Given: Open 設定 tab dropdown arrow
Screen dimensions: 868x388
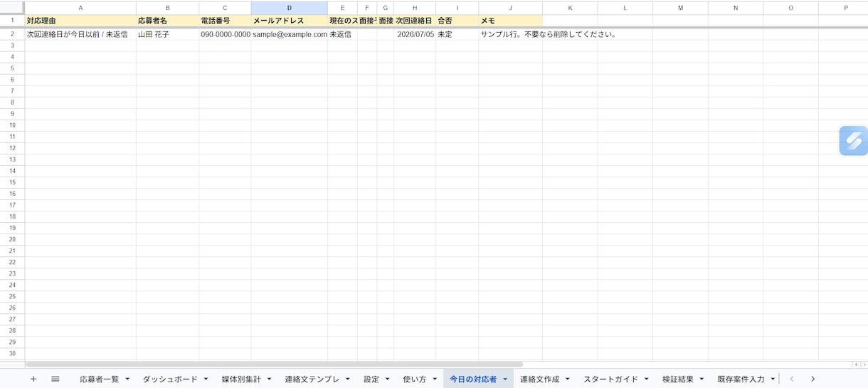Looking at the screenshot, I should 387,379.
